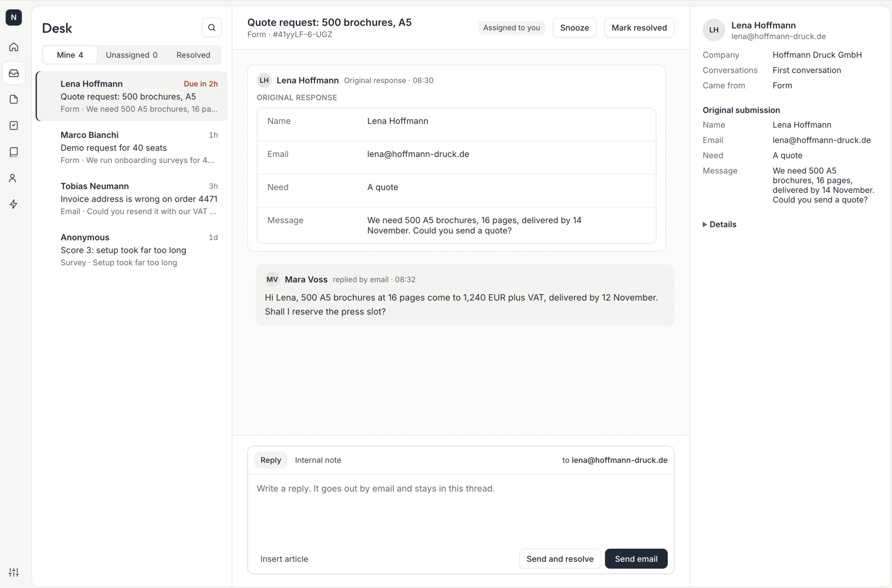The height and width of the screenshot is (588, 892).
Task: Click the Assigned to you badge
Action: coord(511,28)
